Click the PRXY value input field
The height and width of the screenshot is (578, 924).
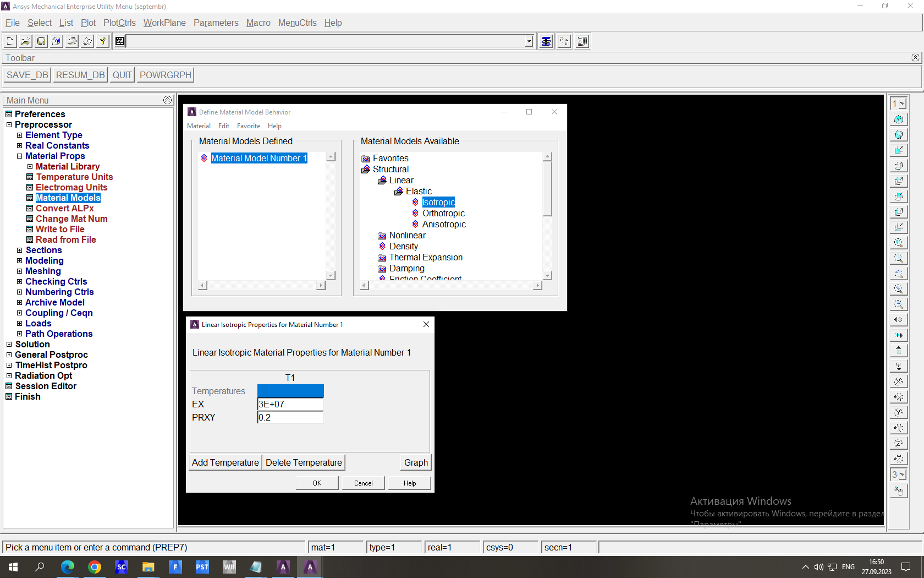coord(290,417)
